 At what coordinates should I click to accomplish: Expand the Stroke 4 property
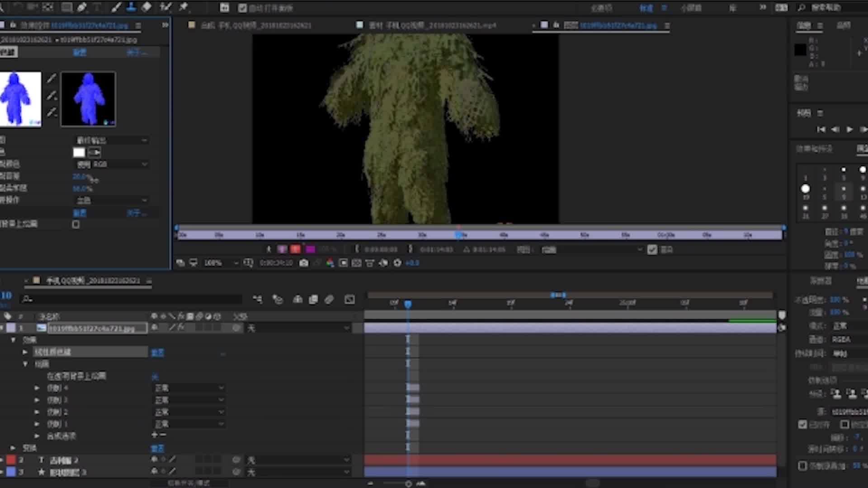point(37,388)
